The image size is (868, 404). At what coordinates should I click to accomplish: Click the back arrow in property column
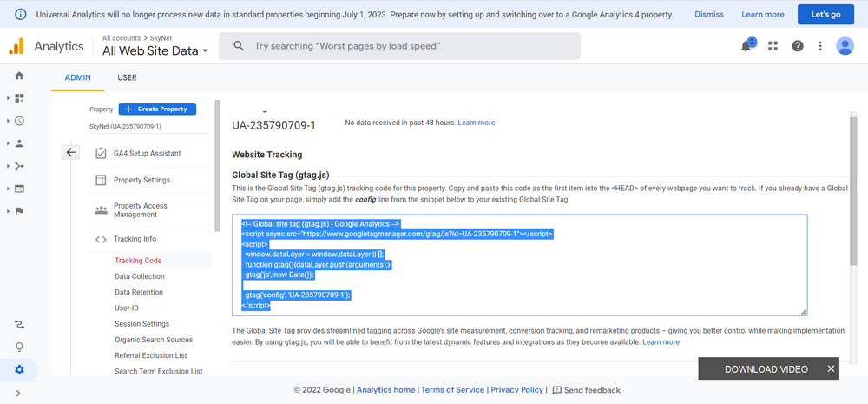coord(71,152)
